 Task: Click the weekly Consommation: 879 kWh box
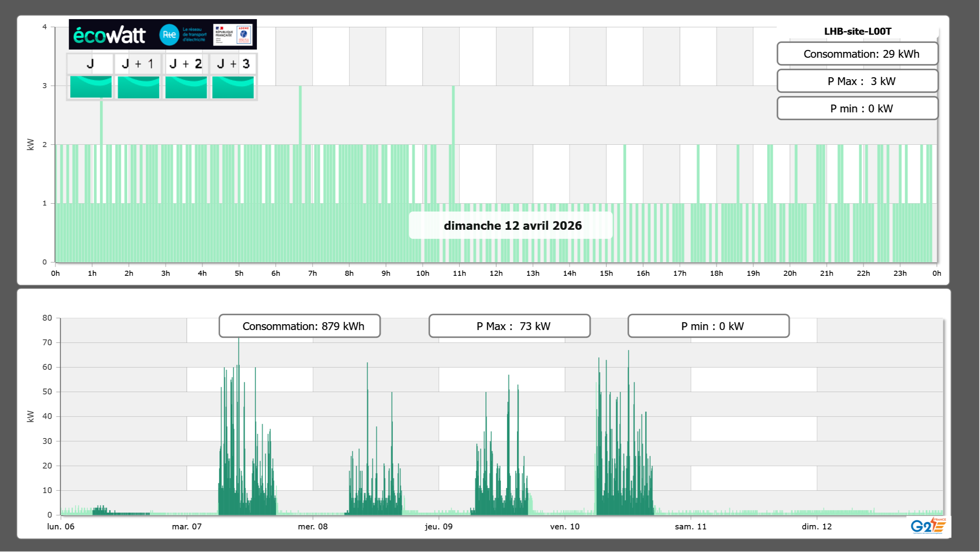point(299,326)
